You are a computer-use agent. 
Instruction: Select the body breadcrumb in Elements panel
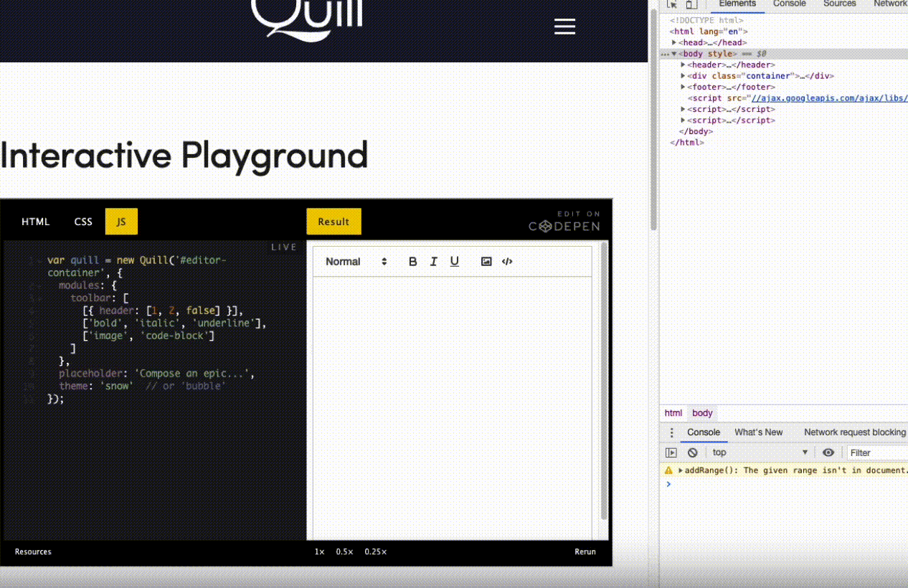click(x=702, y=413)
